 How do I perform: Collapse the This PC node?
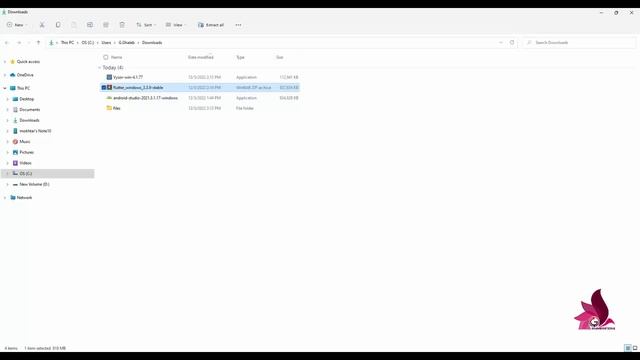point(5,88)
